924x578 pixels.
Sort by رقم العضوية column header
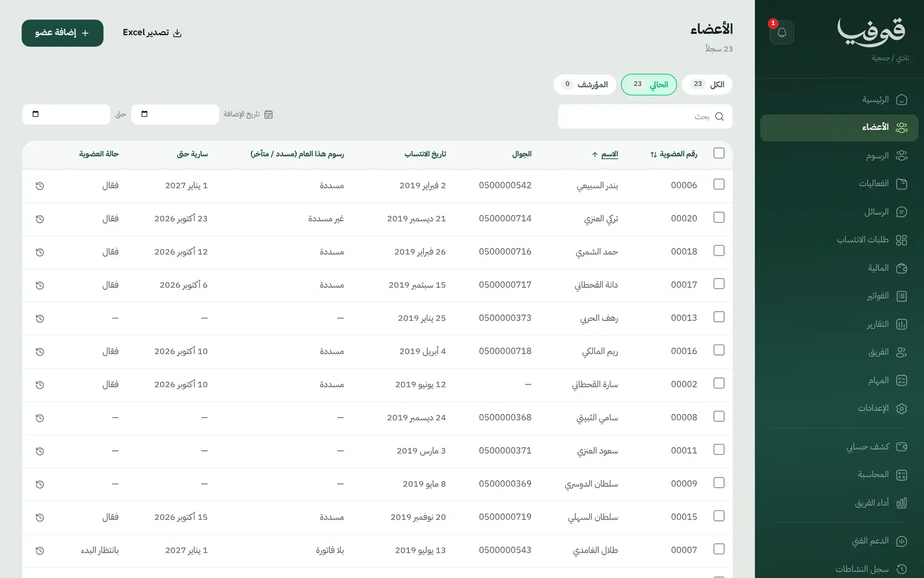(x=673, y=154)
